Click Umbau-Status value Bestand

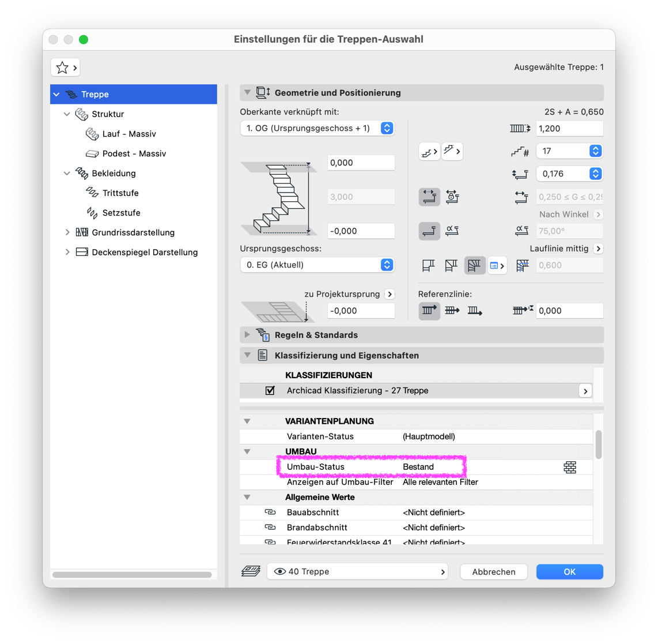(418, 467)
